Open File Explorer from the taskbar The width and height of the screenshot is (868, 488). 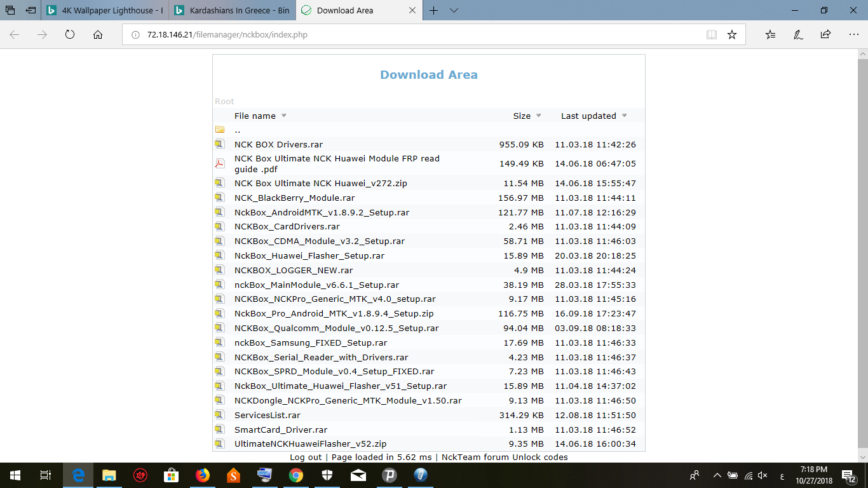point(109,475)
